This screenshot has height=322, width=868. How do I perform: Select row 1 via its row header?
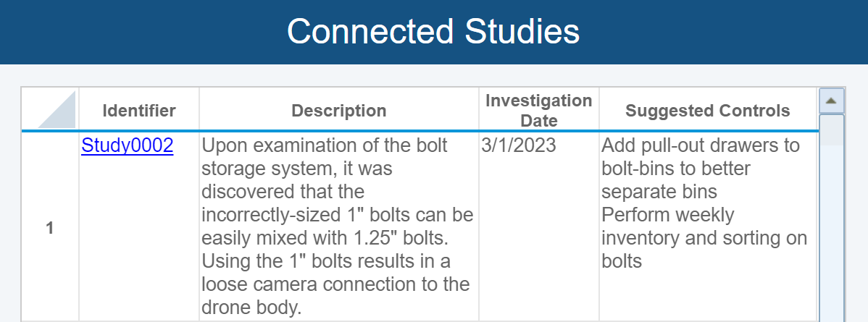(x=50, y=228)
